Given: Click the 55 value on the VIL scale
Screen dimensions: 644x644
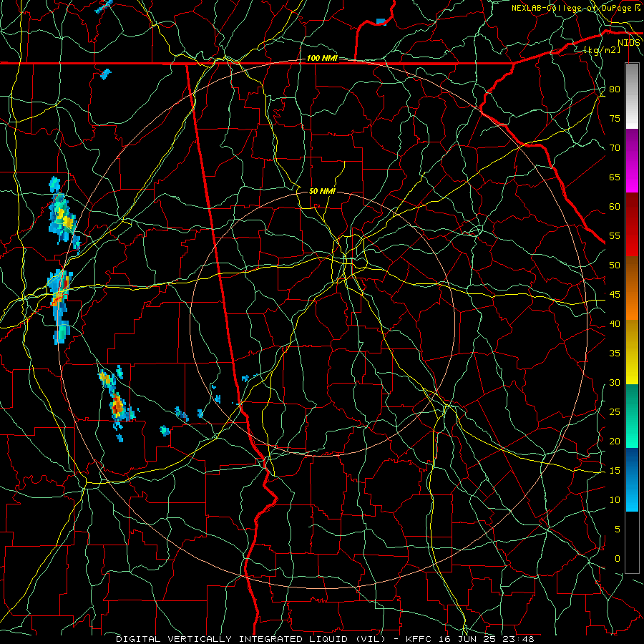Looking at the screenshot, I should 615,235.
